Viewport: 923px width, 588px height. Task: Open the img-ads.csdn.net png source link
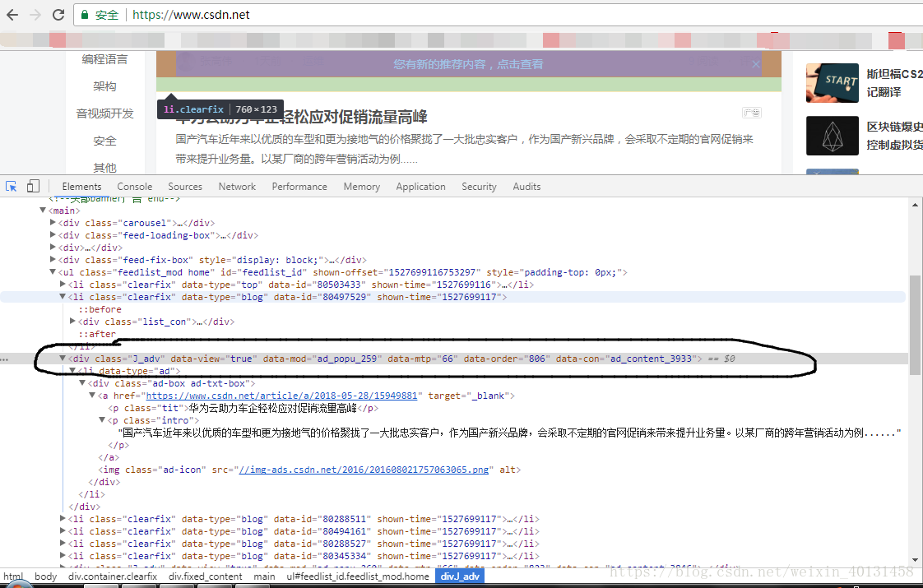coord(364,470)
